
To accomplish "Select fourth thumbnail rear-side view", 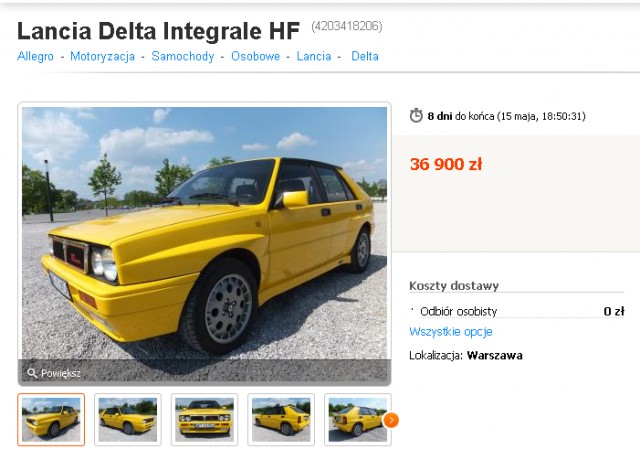I will coord(281,420).
